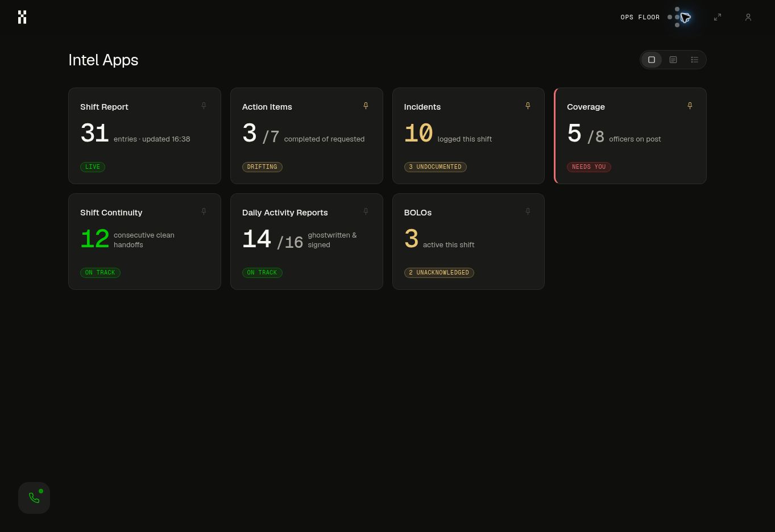Image resolution: width=775 pixels, height=532 pixels.
Task: Click 'consecutive clean handoffs' text
Action: click(144, 240)
